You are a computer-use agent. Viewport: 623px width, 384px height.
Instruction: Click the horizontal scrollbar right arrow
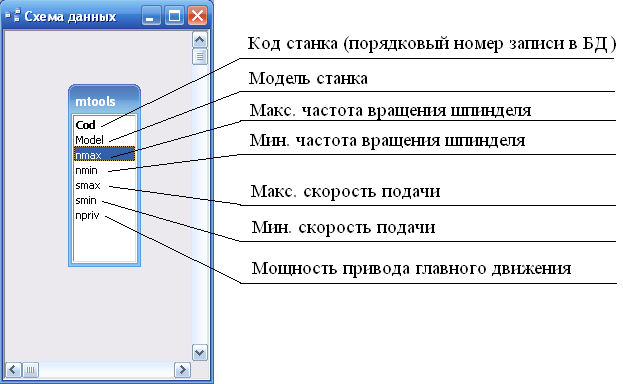point(182,370)
